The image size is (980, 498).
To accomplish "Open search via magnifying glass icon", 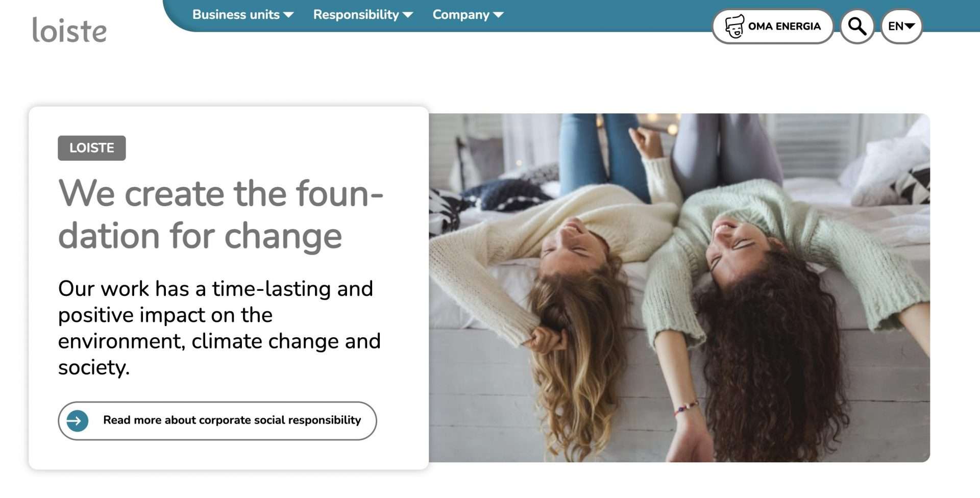I will tap(857, 26).
